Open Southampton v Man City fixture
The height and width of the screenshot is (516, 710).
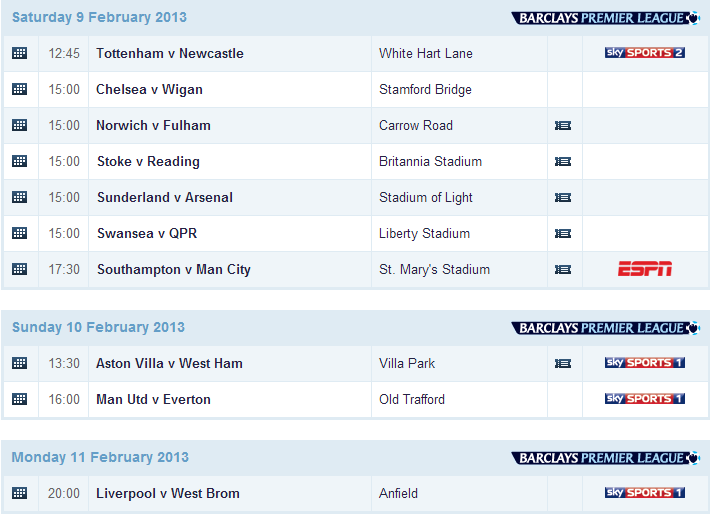174,270
